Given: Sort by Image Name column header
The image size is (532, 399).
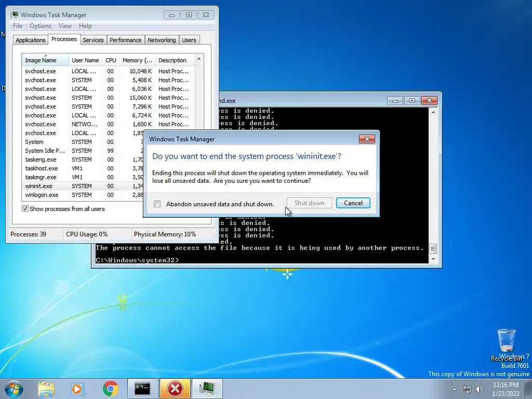Looking at the screenshot, I should [x=46, y=60].
